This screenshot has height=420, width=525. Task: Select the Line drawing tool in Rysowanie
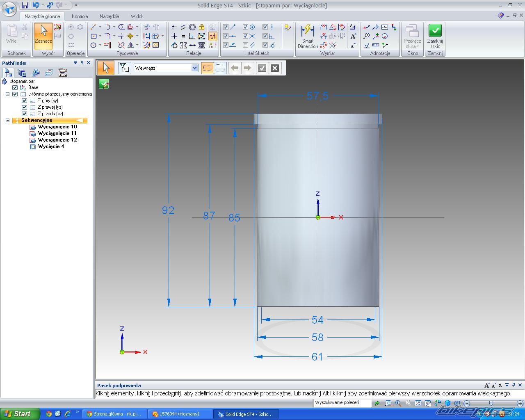click(94, 27)
